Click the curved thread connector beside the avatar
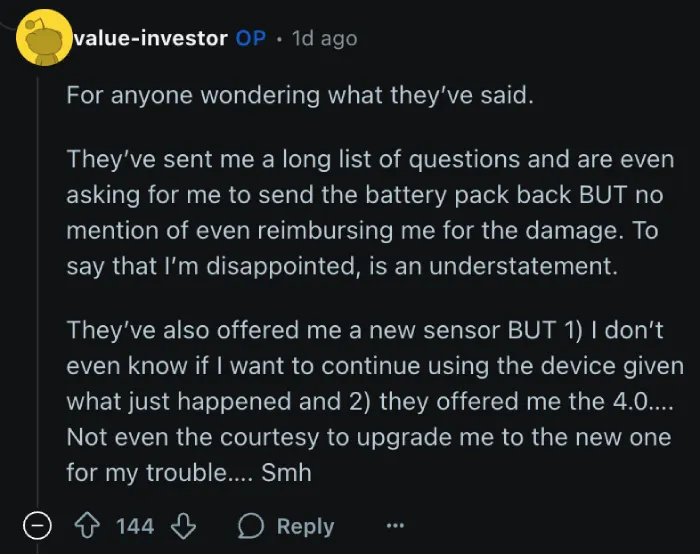Screen dimensions: 700x554 [8, 25]
